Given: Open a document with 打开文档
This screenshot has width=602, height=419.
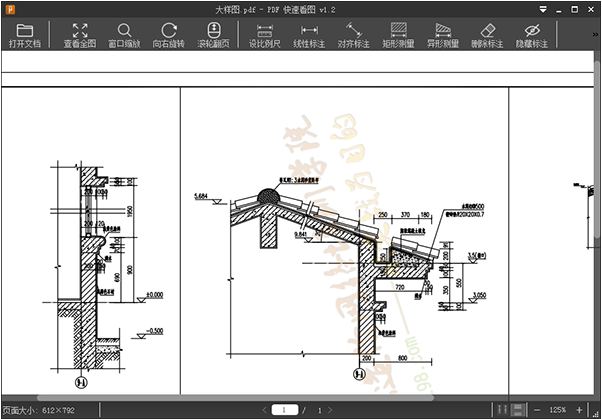Looking at the screenshot, I should click(25, 36).
